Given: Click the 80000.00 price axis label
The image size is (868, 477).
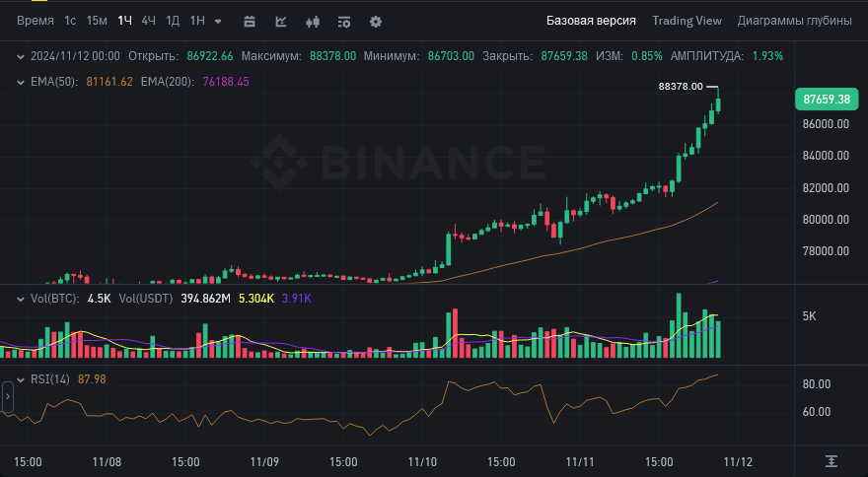Looking at the screenshot, I should point(826,220).
